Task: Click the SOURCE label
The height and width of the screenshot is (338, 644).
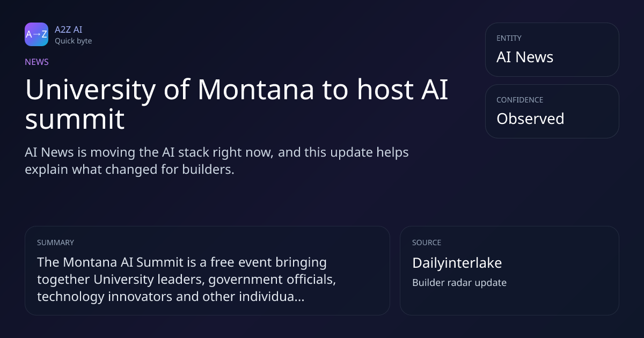Action: coord(427,243)
